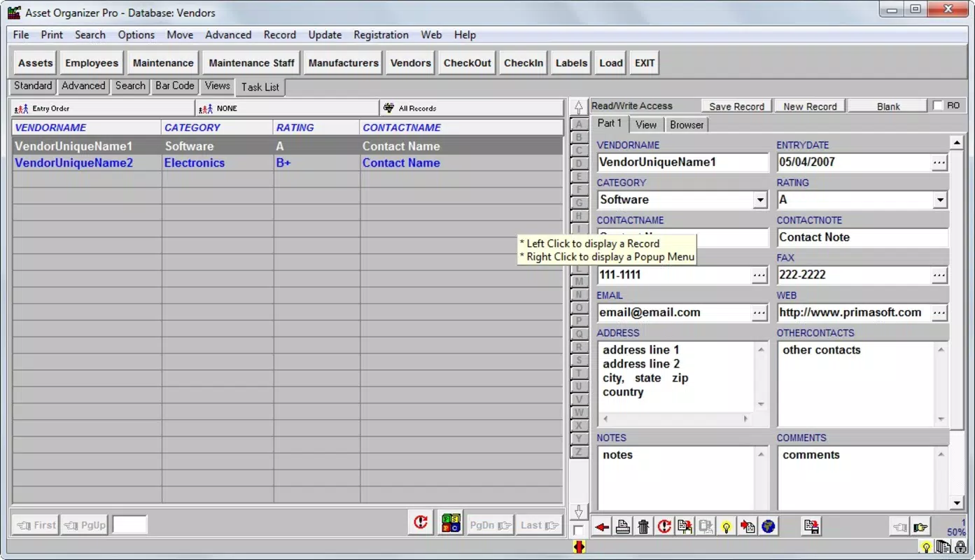Jump to letter A in alphabet index

pyautogui.click(x=579, y=124)
